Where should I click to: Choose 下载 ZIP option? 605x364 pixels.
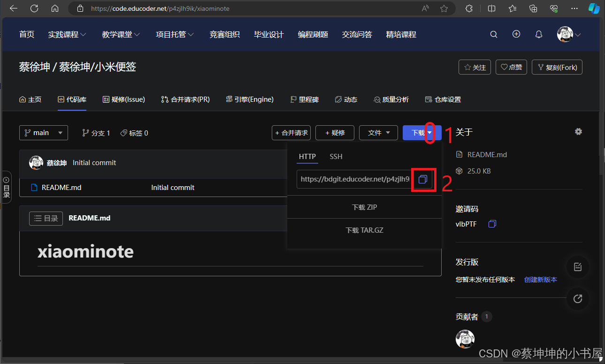364,207
